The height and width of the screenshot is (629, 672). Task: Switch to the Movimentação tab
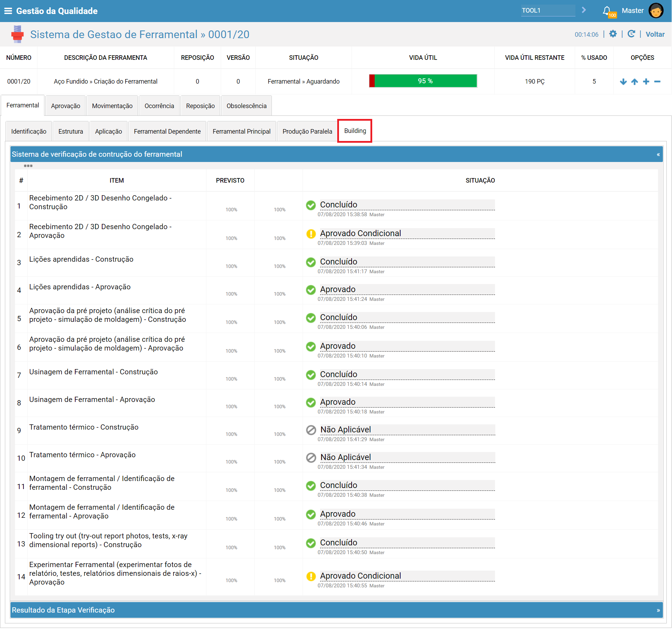[112, 106]
